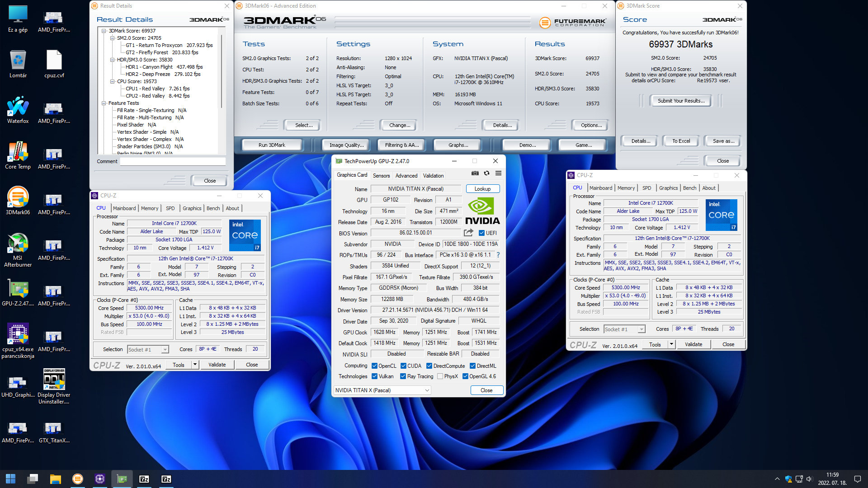The image size is (868, 488).
Task: Toggle the OpenGL 4.6 checkbox
Action: click(465, 376)
